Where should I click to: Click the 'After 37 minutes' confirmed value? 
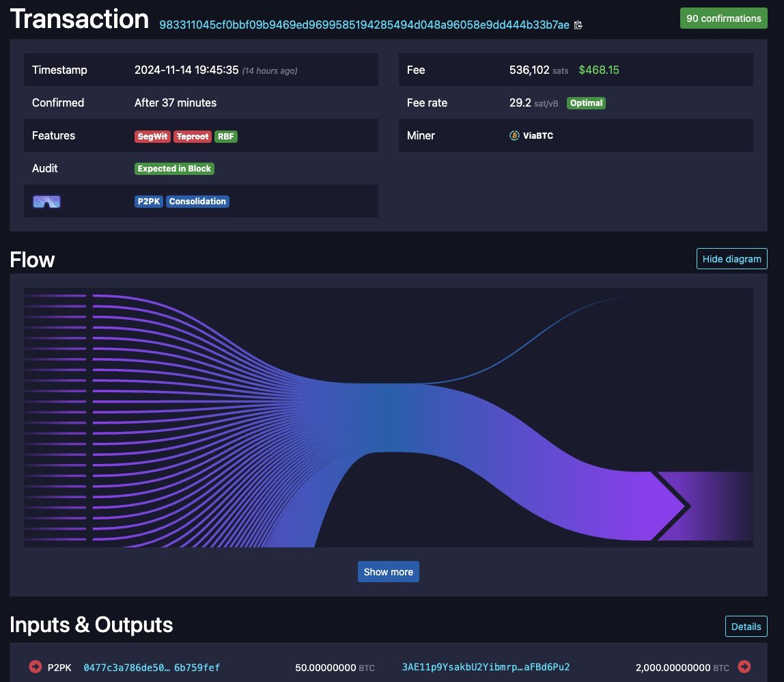point(176,103)
